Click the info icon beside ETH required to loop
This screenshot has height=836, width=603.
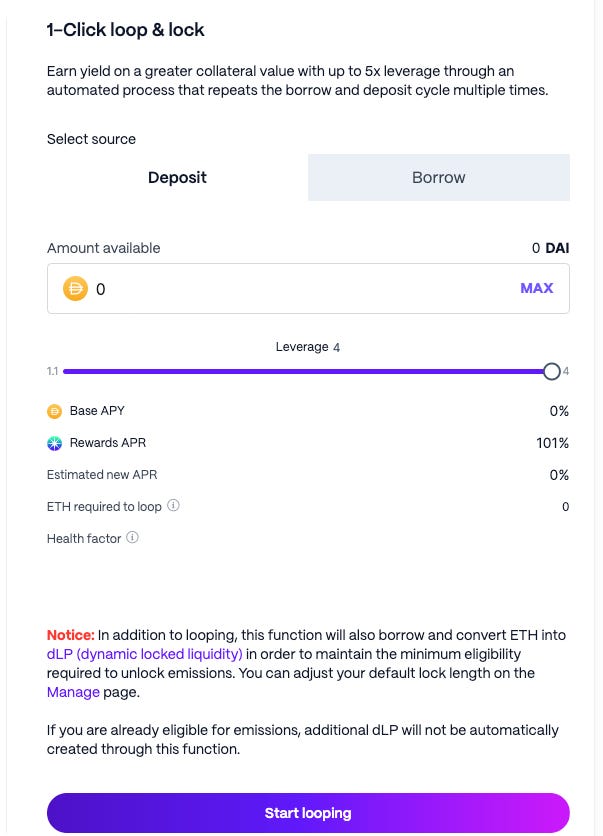[173, 505]
